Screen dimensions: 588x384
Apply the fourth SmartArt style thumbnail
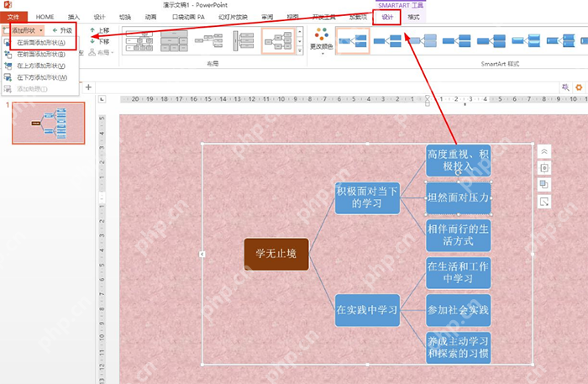tap(456, 40)
